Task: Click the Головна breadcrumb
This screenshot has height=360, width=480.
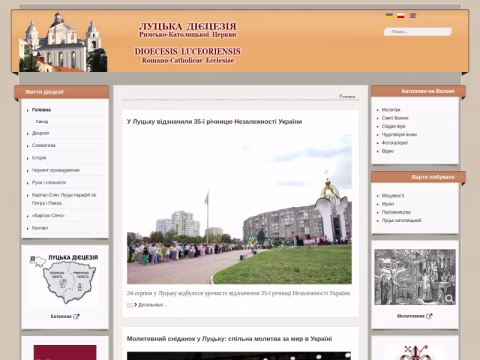Action: 347,96
